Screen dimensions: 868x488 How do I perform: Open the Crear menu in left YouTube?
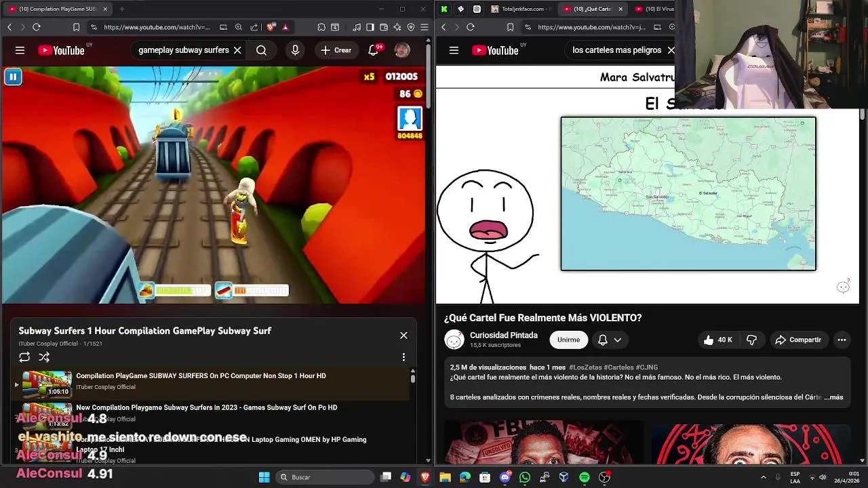(336, 50)
